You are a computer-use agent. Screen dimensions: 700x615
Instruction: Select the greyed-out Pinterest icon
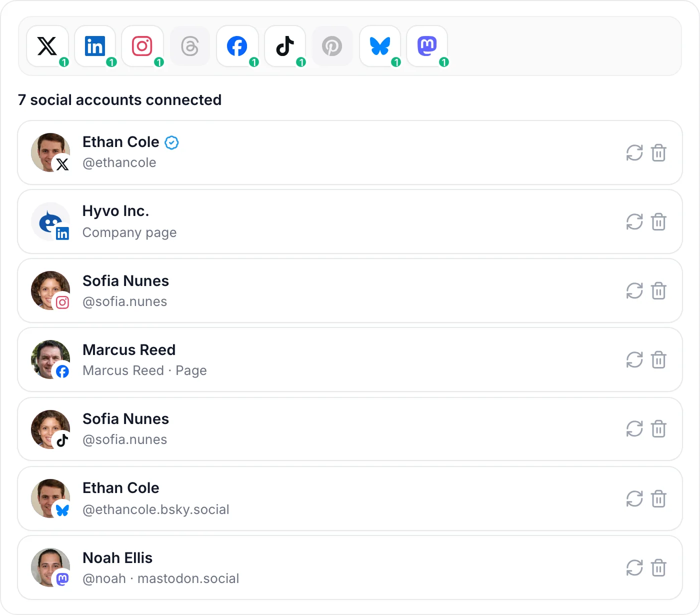coord(332,46)
